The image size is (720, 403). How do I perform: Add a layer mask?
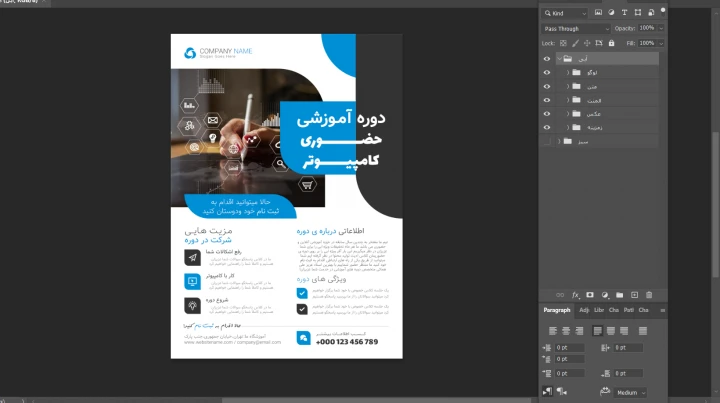click(590, 295)
